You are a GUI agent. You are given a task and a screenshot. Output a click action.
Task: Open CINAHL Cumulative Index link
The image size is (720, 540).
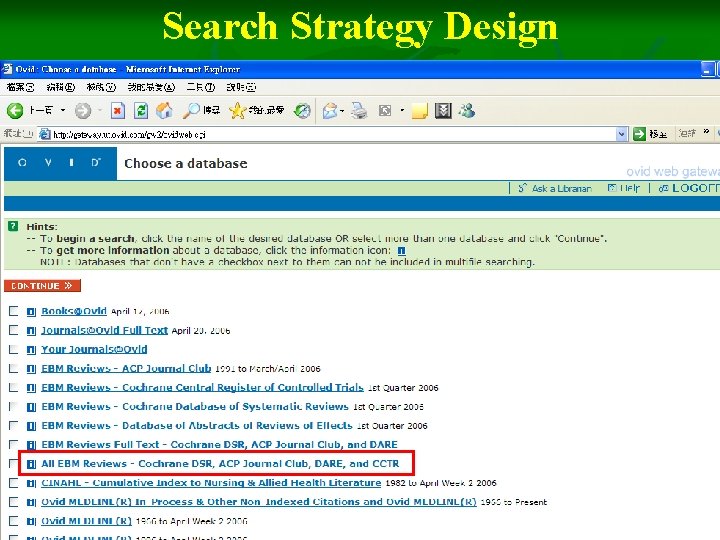tap(211, 483)
